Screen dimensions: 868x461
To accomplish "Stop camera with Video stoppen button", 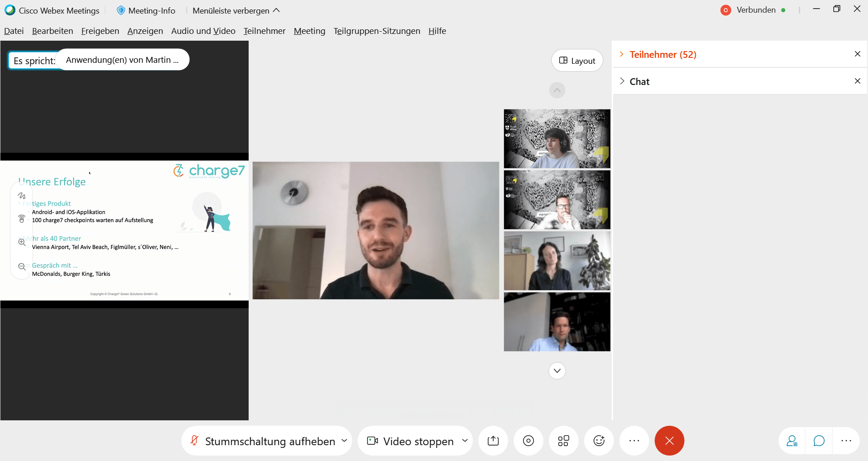I will 410,441.
